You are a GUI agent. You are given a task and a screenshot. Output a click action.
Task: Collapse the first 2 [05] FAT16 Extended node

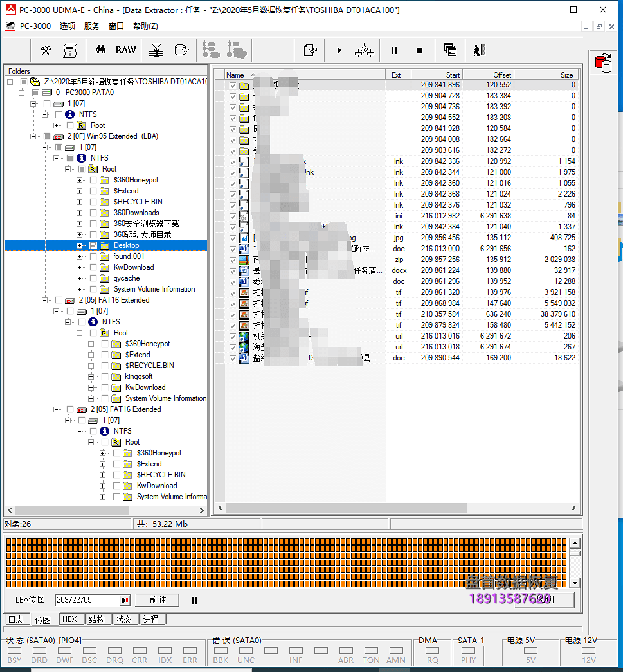click(x=44, y=301)
